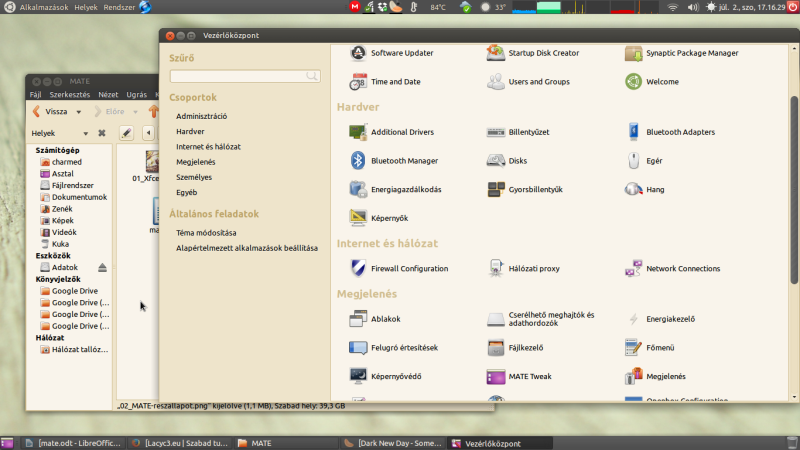This screenshot has height=450, width=800.
Task: Select Megjelenés group in sidebar
Action: (x=196, y=162)
